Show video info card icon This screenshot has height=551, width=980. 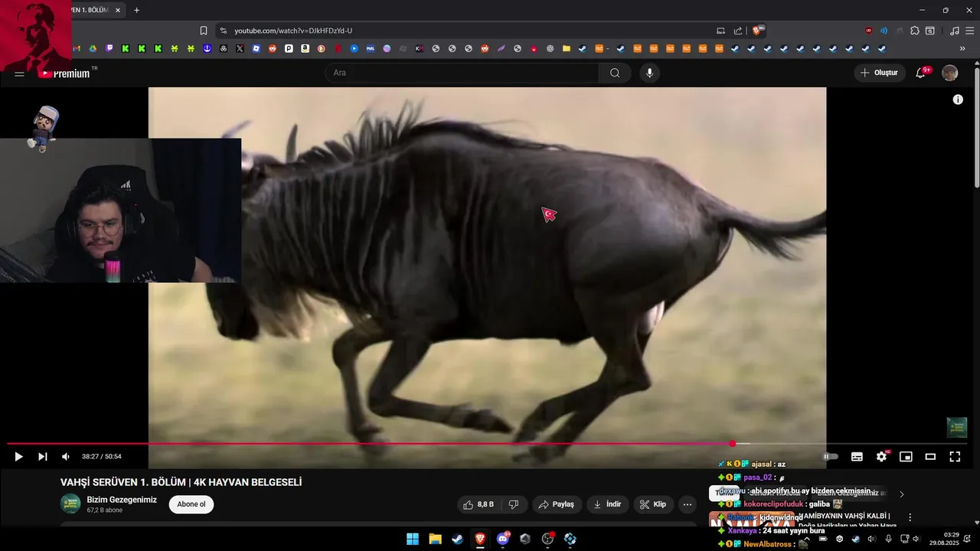coord(958,99)
